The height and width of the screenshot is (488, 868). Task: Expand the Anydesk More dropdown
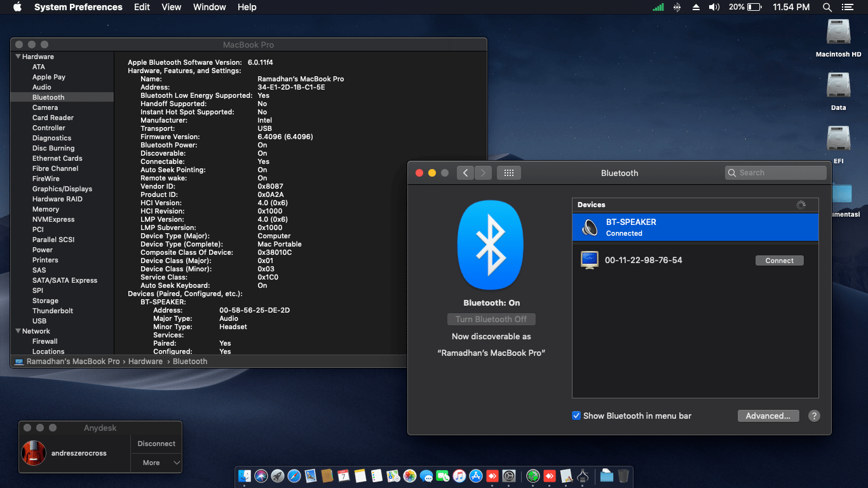click(x=156, y=463)
